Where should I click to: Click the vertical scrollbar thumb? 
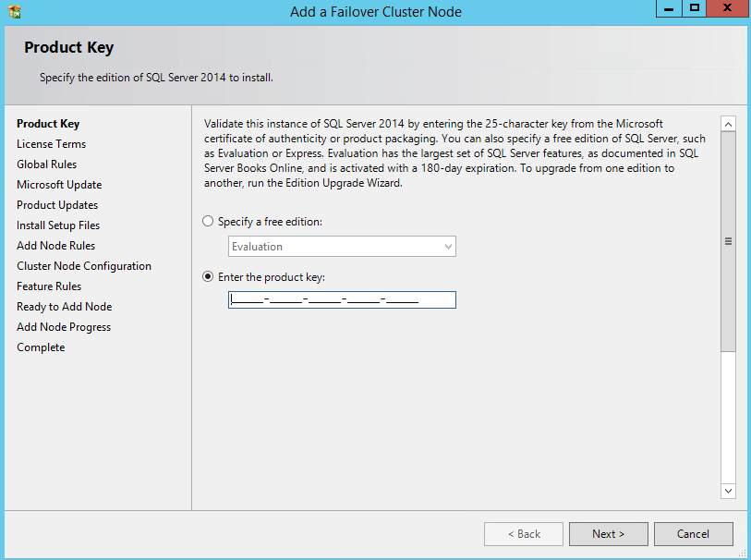pos(728,240)
